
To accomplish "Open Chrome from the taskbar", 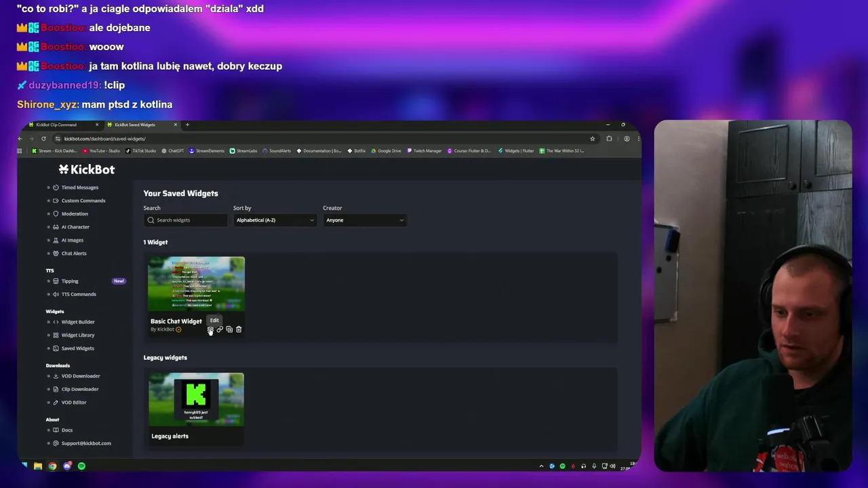I will [52, 466].
